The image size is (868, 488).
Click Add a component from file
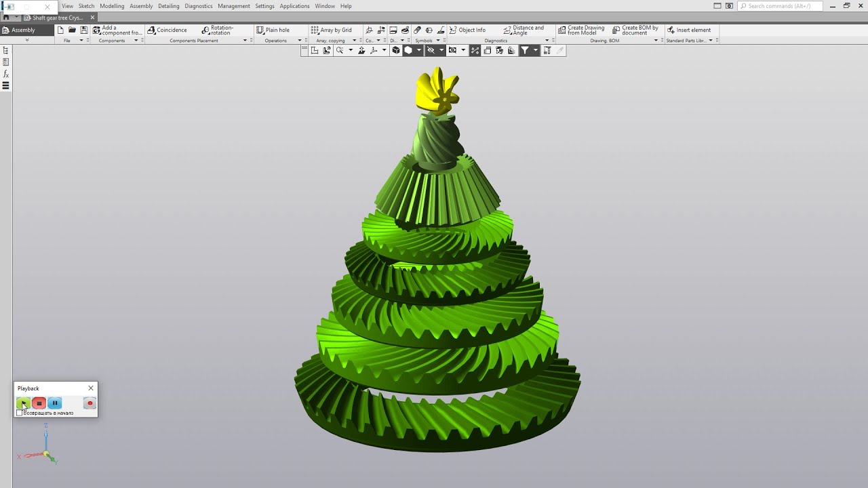pos(117,30)
